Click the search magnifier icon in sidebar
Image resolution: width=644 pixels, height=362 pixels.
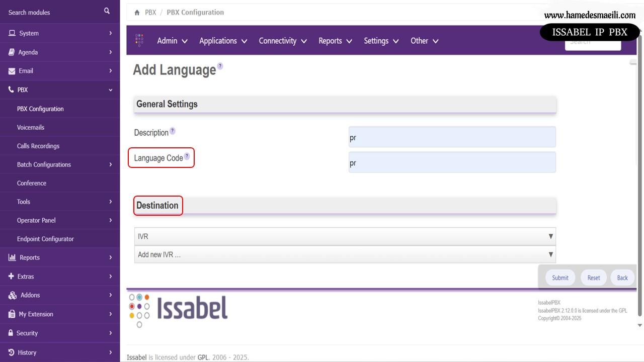click(107, 11)
